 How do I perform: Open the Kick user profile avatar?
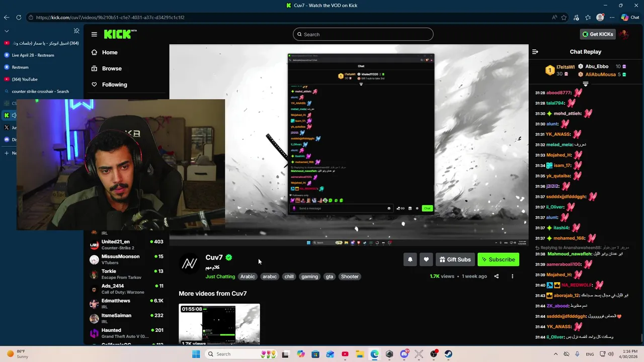click(x=624, y=34)
